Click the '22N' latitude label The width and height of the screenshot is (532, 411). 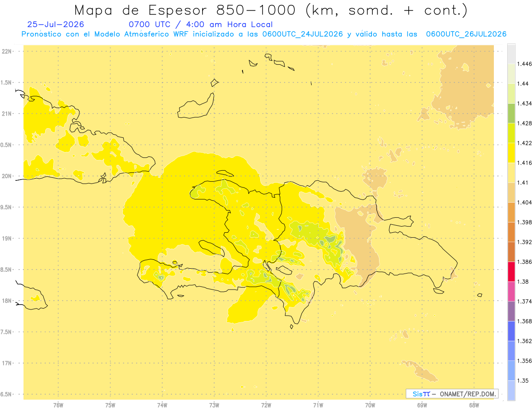[6, 51]
